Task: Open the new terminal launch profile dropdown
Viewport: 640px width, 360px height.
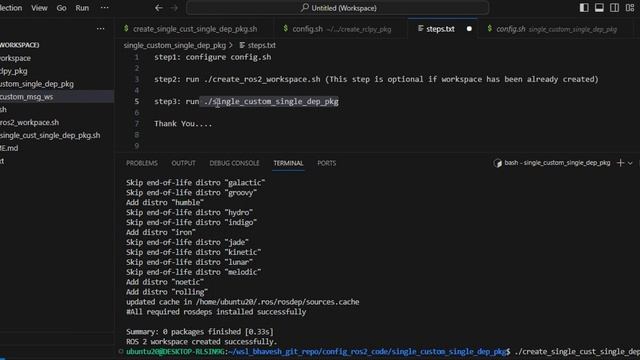Action: (630, 163)
